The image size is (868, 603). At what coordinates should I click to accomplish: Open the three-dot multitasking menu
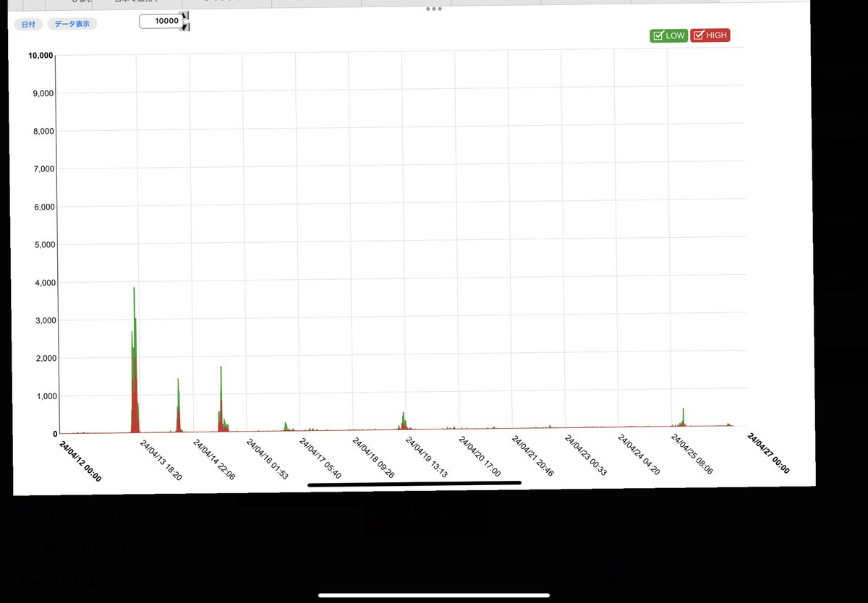pos(433,9)
